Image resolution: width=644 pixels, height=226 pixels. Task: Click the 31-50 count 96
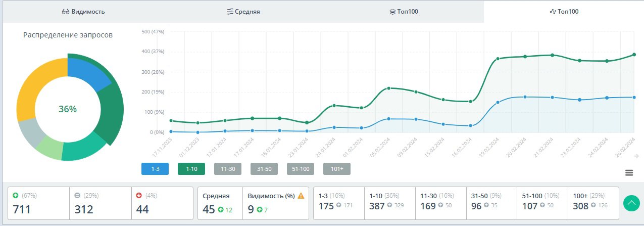(477, 205)
